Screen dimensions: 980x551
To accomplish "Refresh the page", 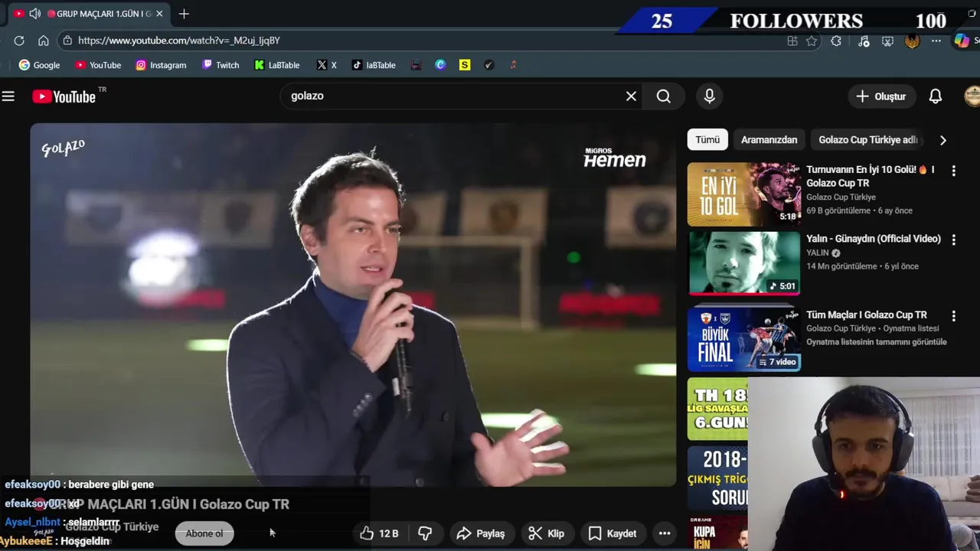I will click(19, 41).
